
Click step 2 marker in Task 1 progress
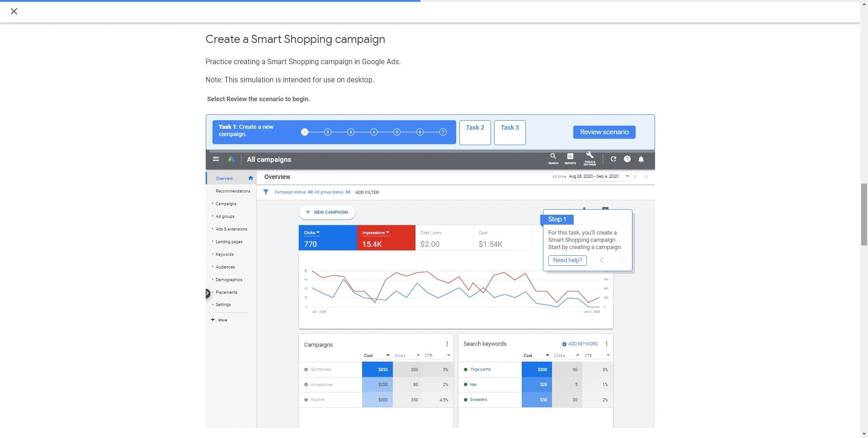point(328,132)
